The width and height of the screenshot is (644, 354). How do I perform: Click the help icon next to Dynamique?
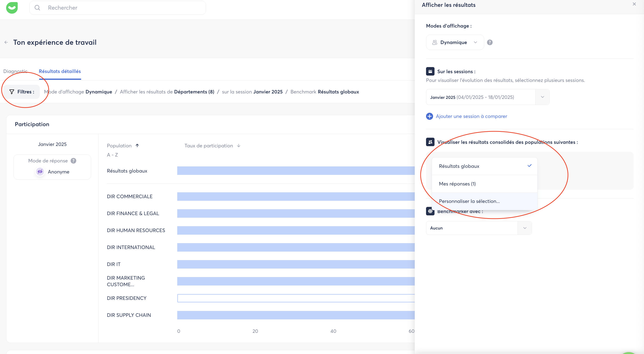coord(490,43)
